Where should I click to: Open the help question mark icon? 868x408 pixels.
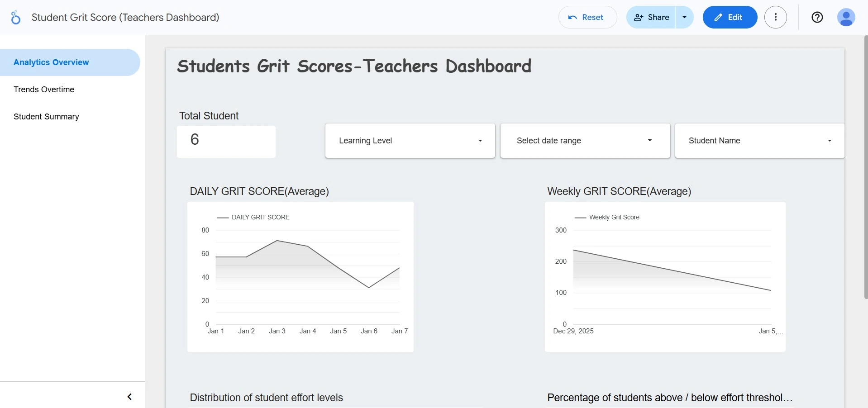(x=817, y=17)
